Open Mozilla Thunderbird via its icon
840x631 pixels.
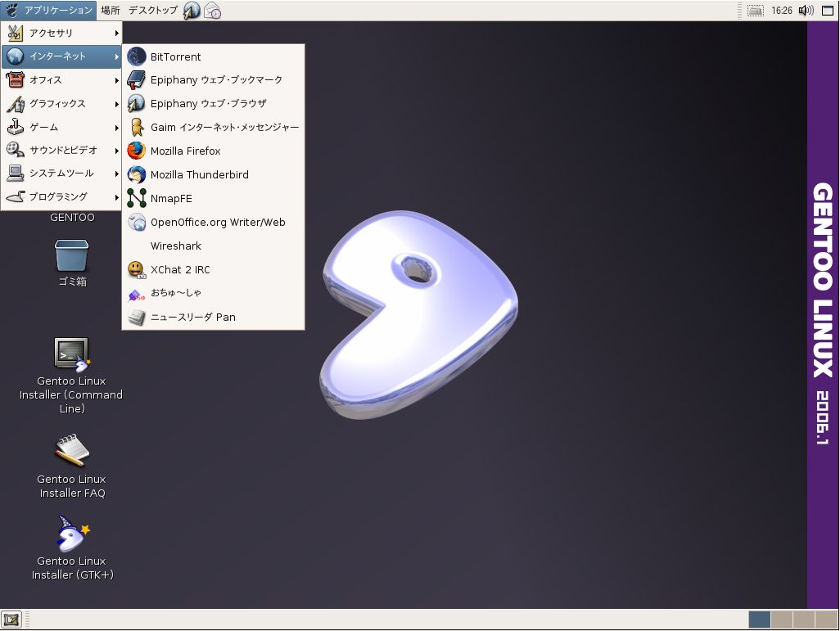137,174
